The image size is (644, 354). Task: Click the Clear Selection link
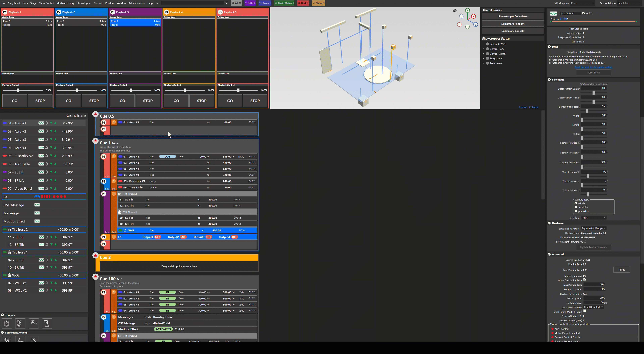(76, 116)
